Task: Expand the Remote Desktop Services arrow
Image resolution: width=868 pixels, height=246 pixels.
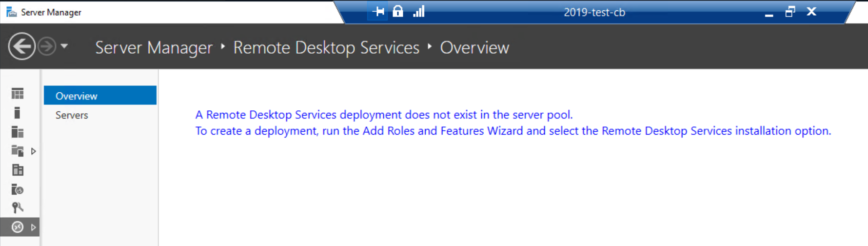Action: (x=33, y=227)
